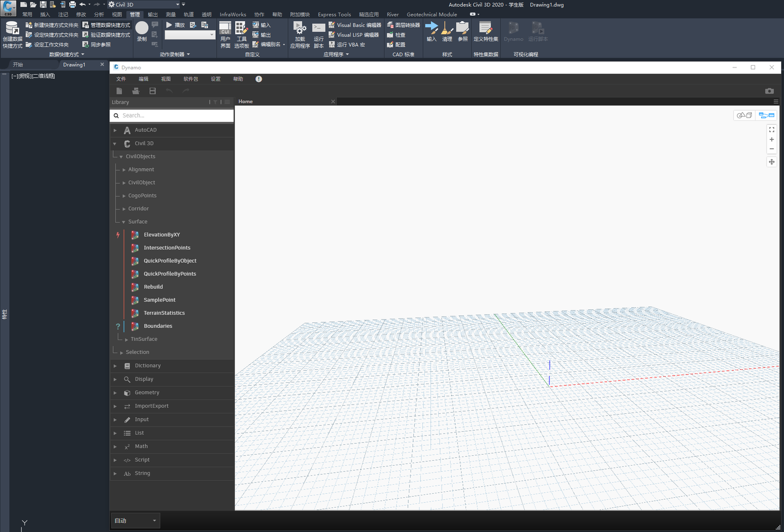Open the Geotechnical Module ribbon tab
The image size is (784, 532).
point(432,15)
